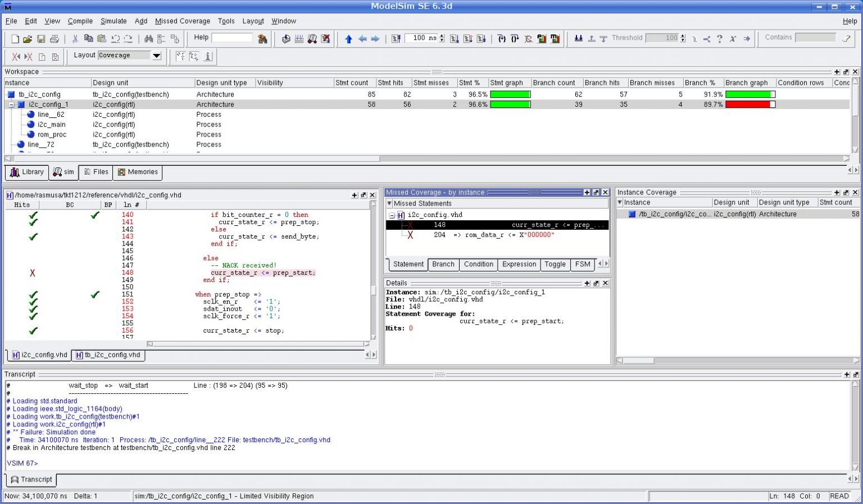Image resolution: width=863 pixels, height=504 pixels.
Task: Click the Save icon in the toolbar
Action: pyautogui.click(x=40, y=39)
